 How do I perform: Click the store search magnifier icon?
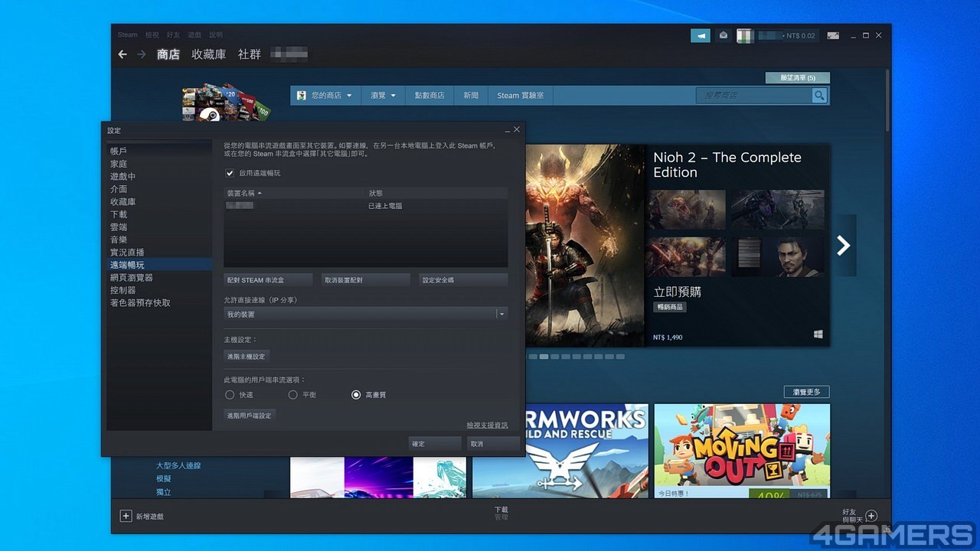820,96
